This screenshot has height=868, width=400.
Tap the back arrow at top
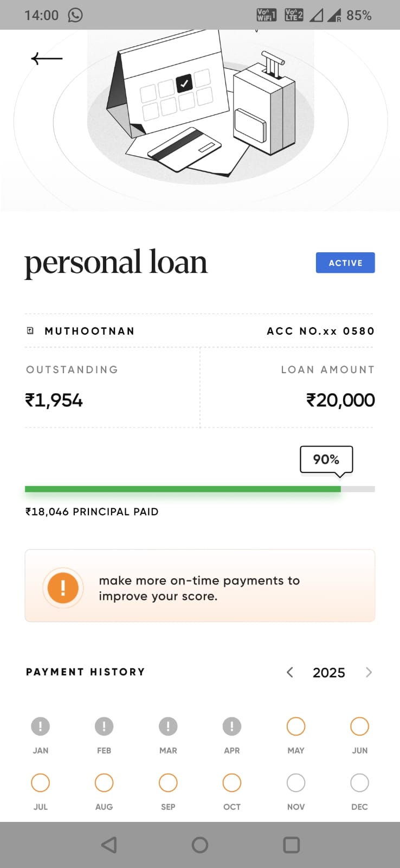tap(47, 58)
